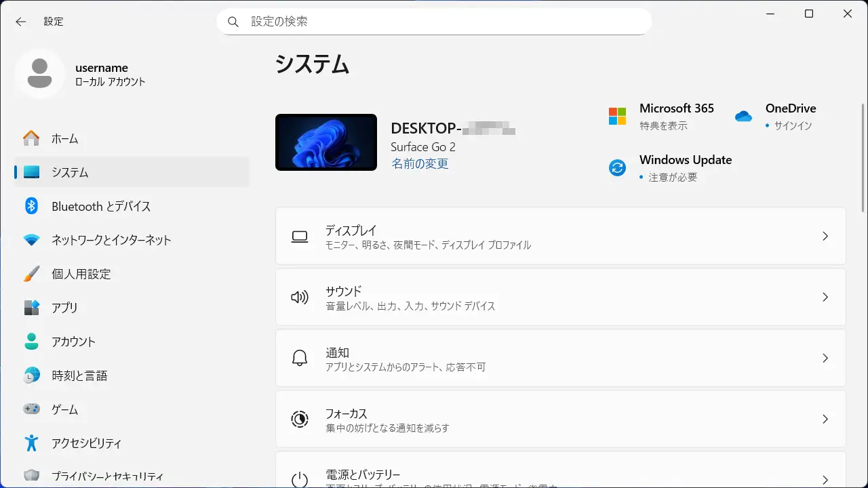This screenshot has height=488, width=868.
Task: Click the 名前の変更 link
Action: pyautogui.click(x=420, y=164)
